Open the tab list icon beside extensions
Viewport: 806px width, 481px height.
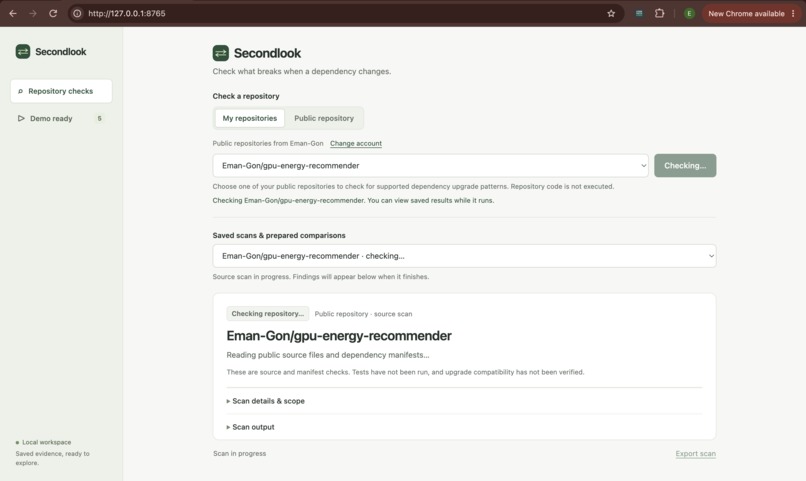coord(639,13)
